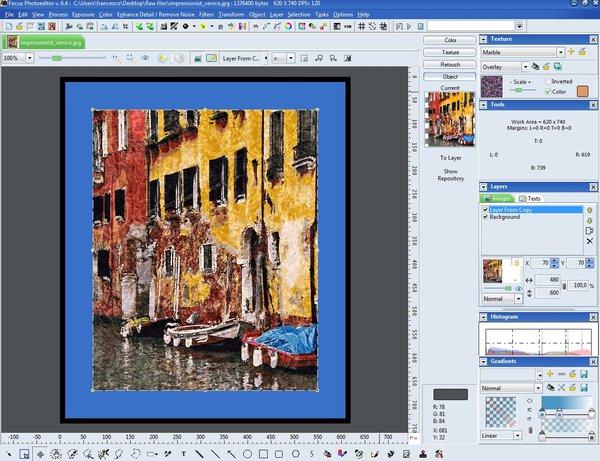Click the orange texture color swatch
This screenshot has height=461, width=600.
click(581, 91)
